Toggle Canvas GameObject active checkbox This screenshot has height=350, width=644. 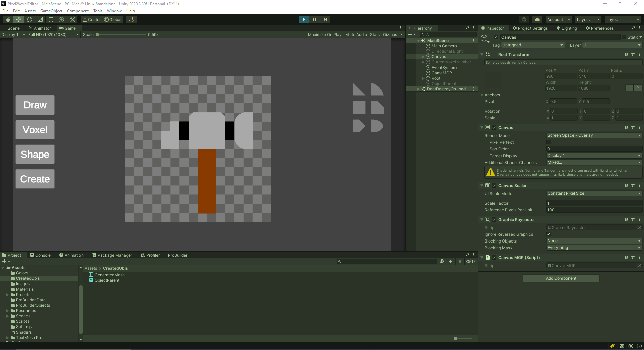click(496, 37)
